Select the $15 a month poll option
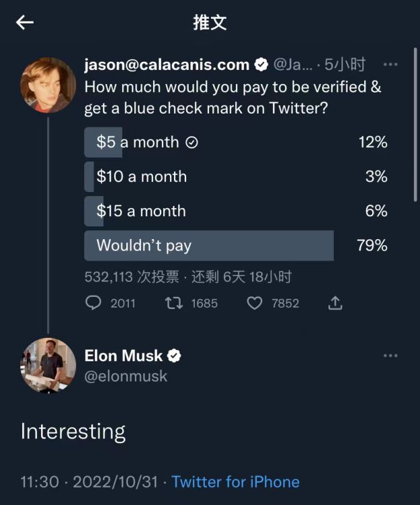 [237, 211]
